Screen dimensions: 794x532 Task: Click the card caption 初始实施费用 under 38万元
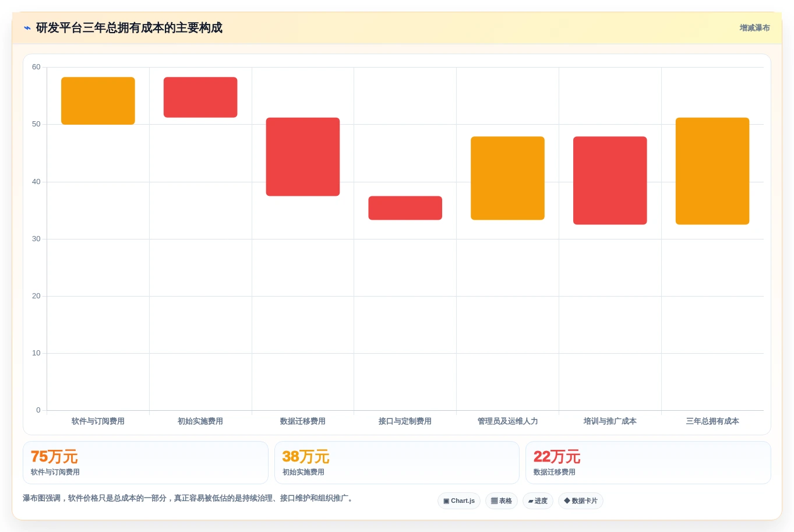304,473
